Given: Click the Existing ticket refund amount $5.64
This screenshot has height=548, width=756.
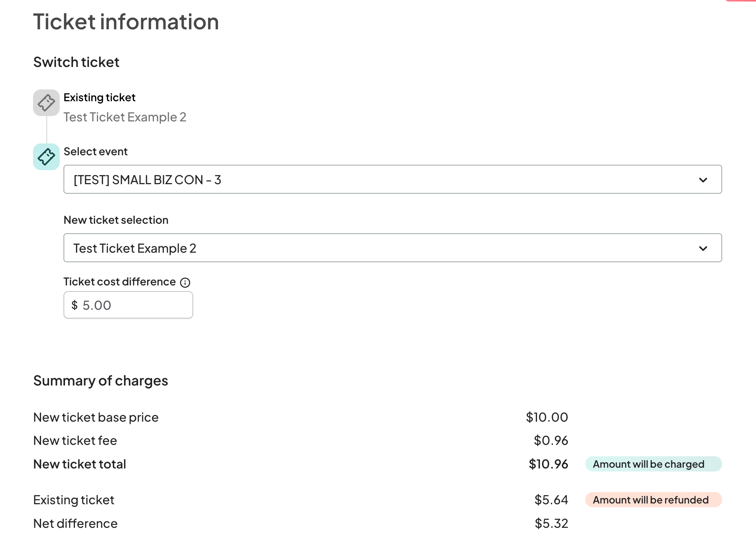Looking at the screenshot, I should (551, 500).
